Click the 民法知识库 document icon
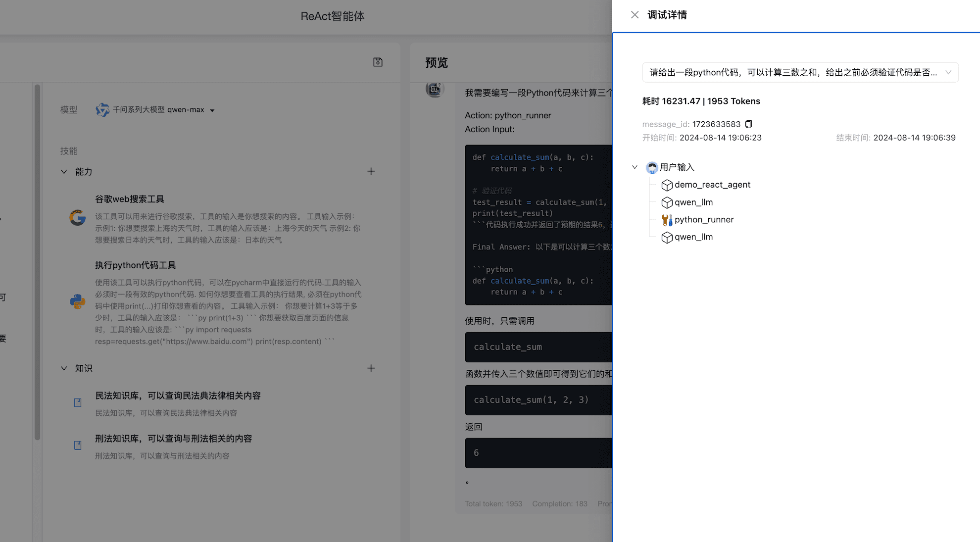This screenshot has width=980, height=542. coord(78,402)
